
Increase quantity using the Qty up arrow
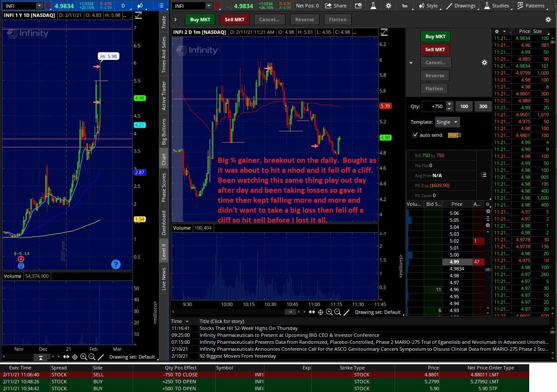tap(449, 104)
